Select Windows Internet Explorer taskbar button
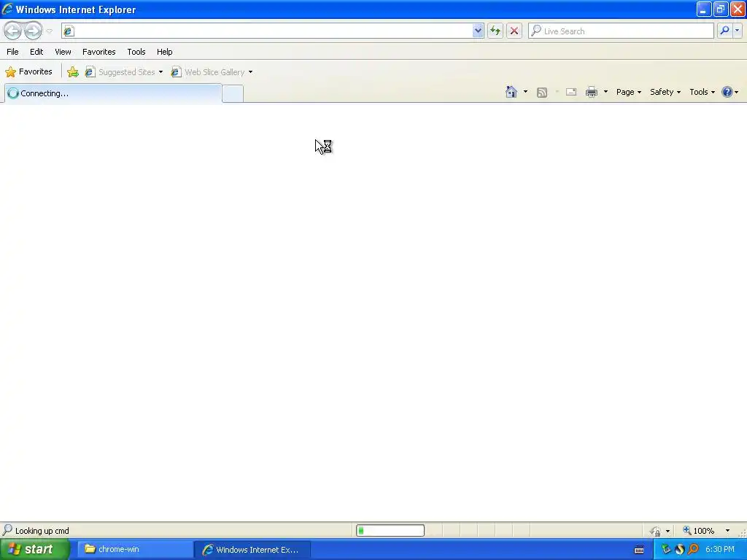The image size is (747, 560). [x=252, y=550]
